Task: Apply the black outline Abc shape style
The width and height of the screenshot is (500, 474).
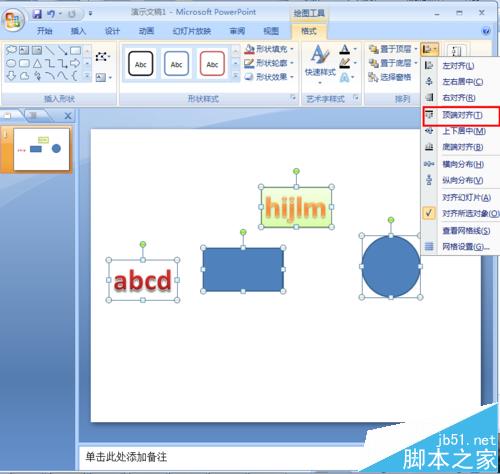Action: [x=141, y=64]
